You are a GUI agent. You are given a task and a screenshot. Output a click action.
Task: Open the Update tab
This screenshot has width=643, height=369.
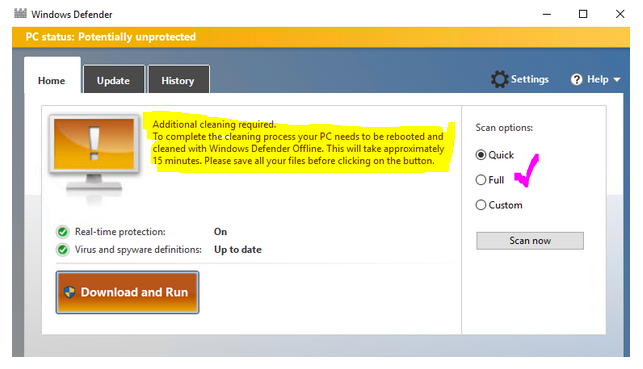114,80
